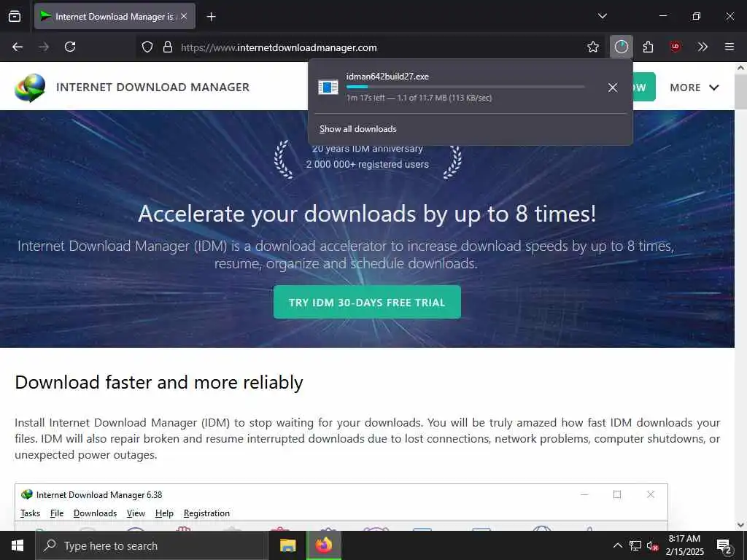Show hidden system tray icons

(617, 545)
